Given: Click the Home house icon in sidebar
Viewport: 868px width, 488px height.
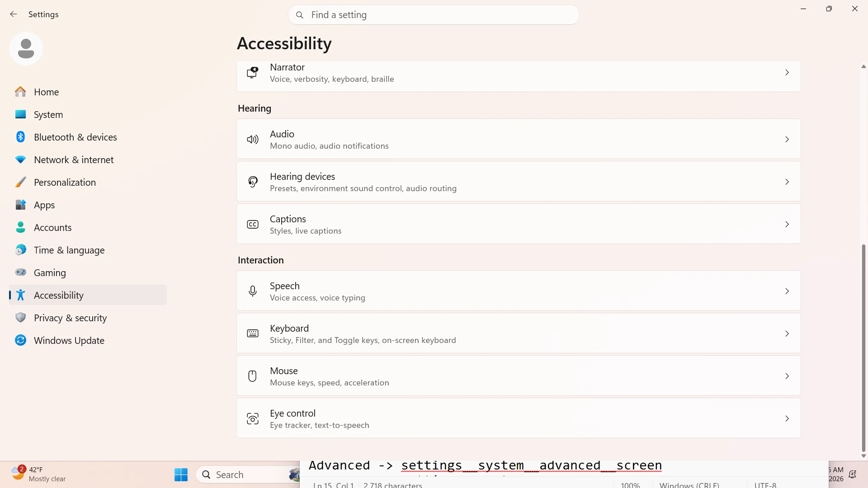Looking at the screenshot, I should (20, 92).
